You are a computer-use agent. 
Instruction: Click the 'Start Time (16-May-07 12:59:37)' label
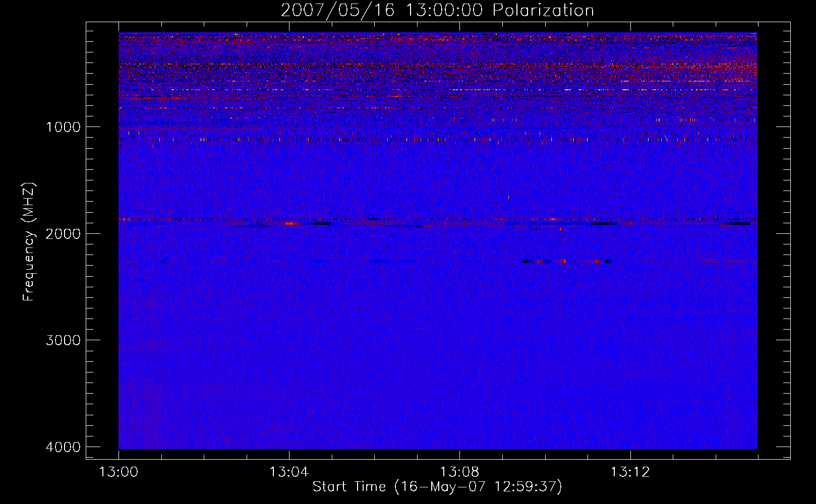pyautogui.click(x=437, y=486)
